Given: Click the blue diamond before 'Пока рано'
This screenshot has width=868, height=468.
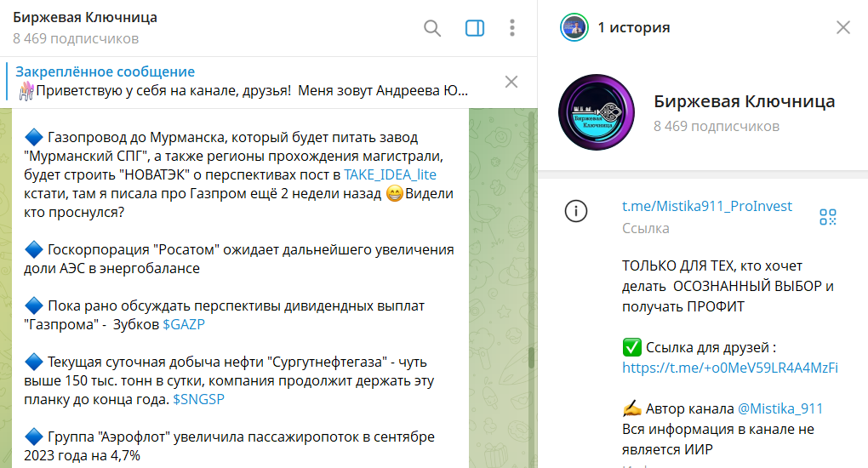Looking at the screenshot, I should point(34,305).
